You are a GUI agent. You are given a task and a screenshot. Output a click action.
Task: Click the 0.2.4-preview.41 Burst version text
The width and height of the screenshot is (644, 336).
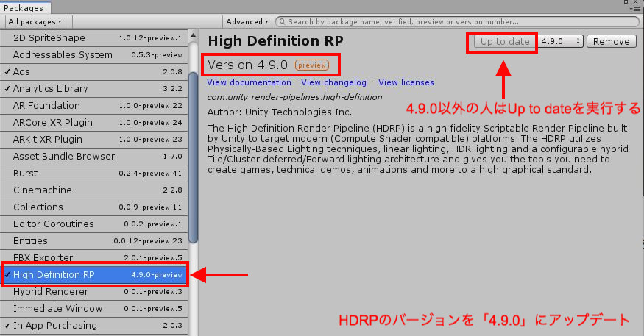(150, 173)
